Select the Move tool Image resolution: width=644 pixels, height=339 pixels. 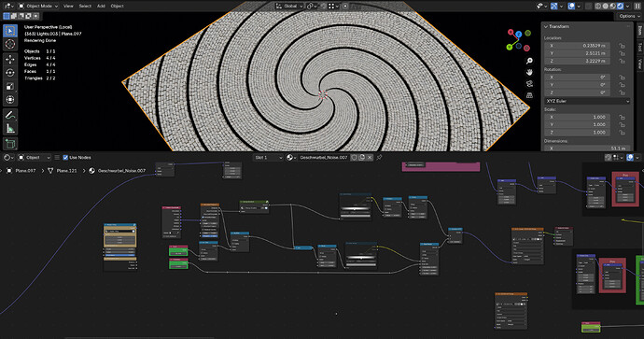point(10,59)
